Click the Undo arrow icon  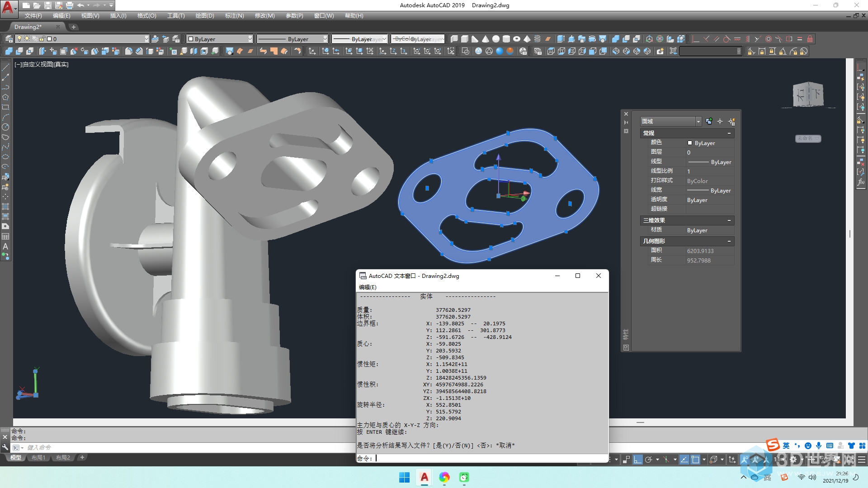click(x=80, y=5)
